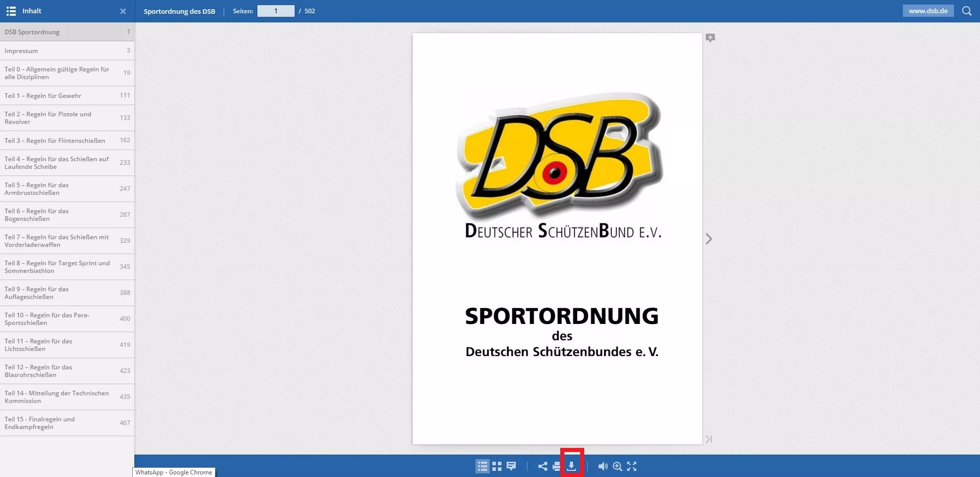This screenshot has height=477, width=980.
Task: Open the page thumbnails grid
Action: point(497,466)
